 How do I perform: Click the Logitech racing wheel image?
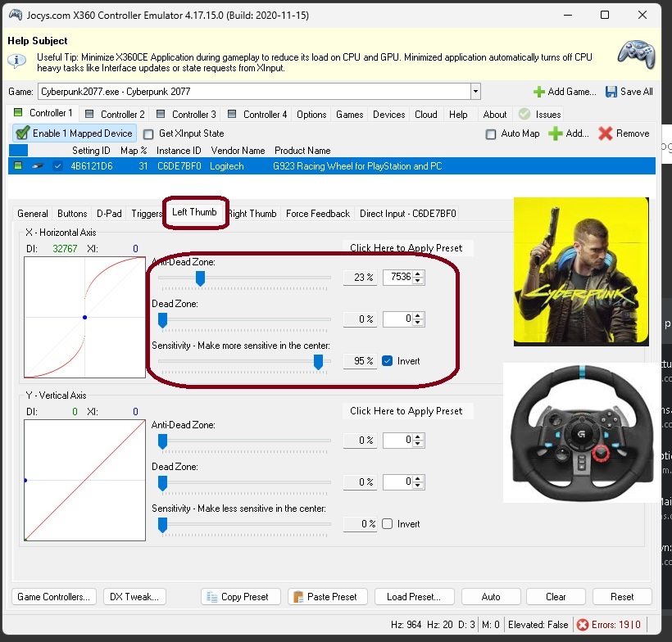point(581,433)
